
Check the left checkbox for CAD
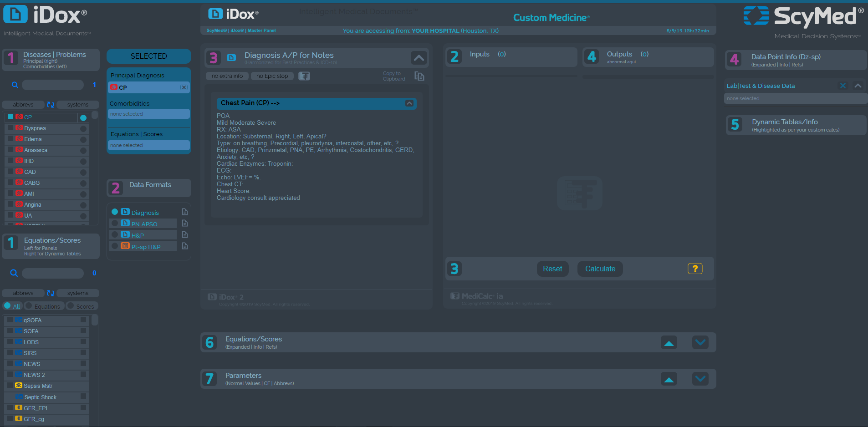click(x=10, y=172)
